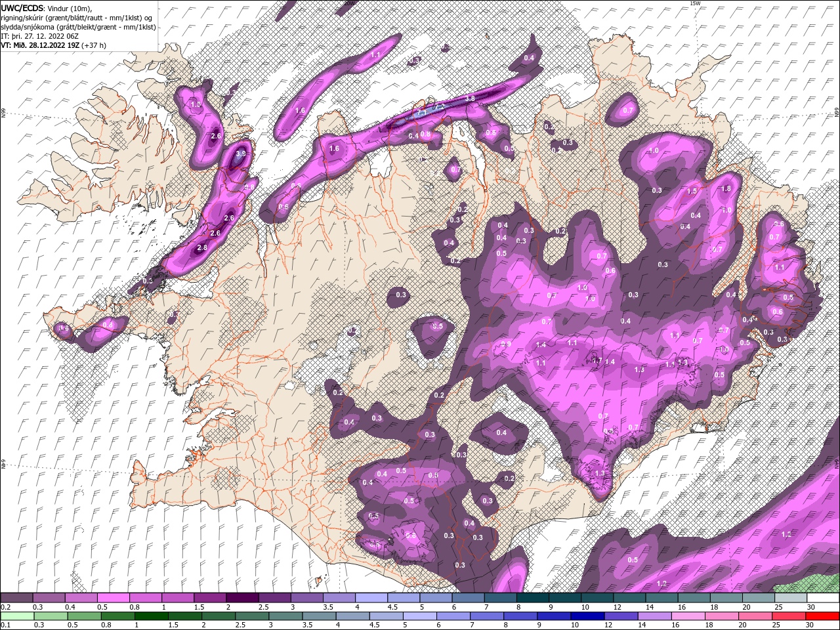Click the dark teal upper legend swatch 8 to 9

click(x=533, y=598)
